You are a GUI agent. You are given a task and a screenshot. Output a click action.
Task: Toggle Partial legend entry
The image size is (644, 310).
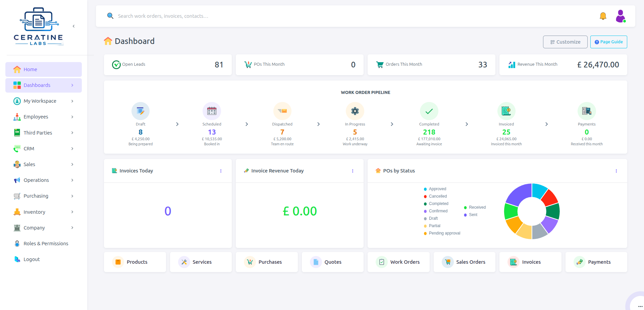432,226
